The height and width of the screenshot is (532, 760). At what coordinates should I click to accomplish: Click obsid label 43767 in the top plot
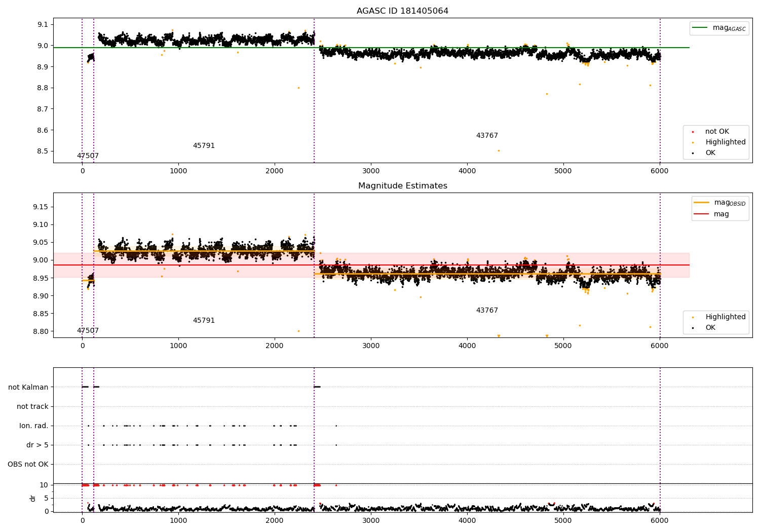click(x=487, y=136)
